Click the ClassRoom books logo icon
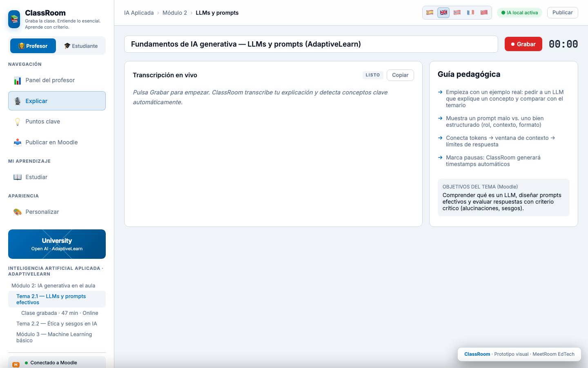Image resolution: width=588 pixels, height=368 pixels. pyautogui.click(x=14, y=19)
